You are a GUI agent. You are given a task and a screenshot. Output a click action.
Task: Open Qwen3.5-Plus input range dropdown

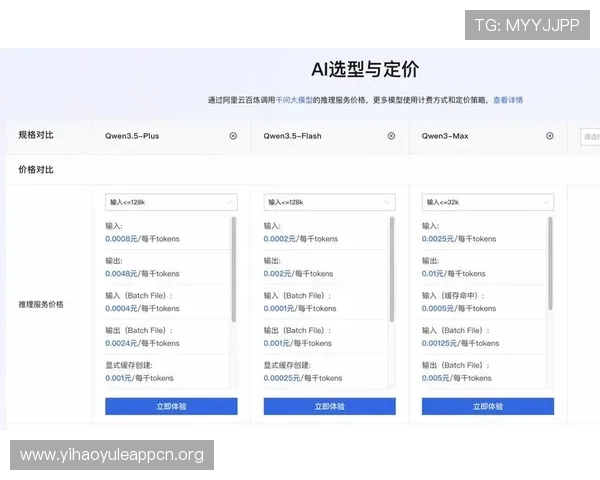(171, 202)
